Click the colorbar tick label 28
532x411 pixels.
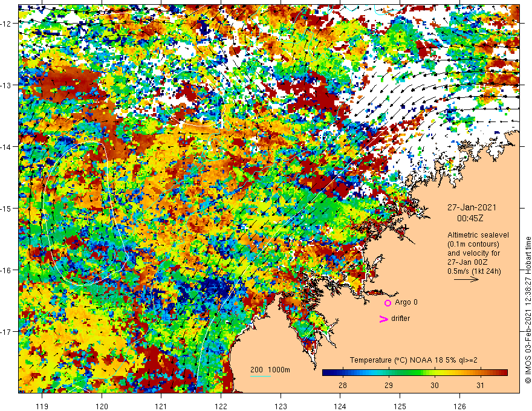point(343,386)
